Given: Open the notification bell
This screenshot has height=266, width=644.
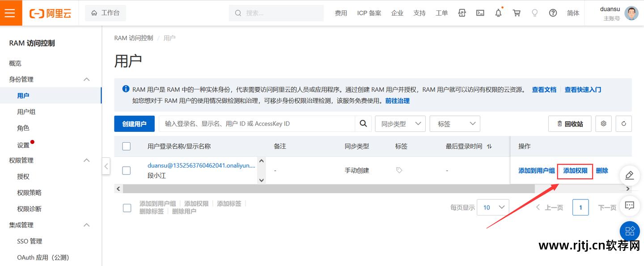Looking at the screenshot, I should pos(499,13).
